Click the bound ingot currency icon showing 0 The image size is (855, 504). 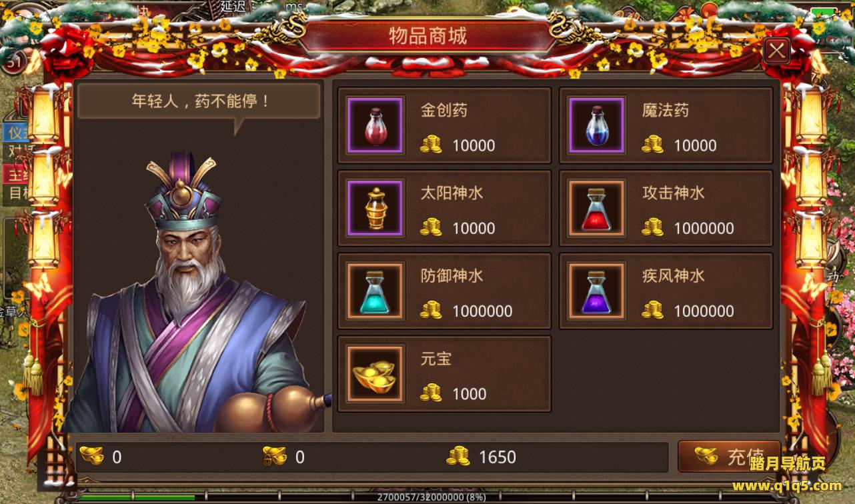[275, 456]
